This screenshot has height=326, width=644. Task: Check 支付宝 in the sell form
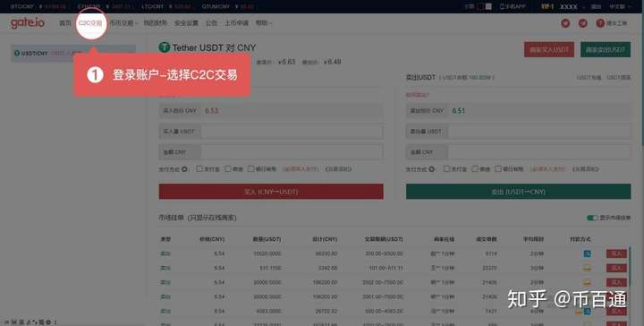pos(446,169)
